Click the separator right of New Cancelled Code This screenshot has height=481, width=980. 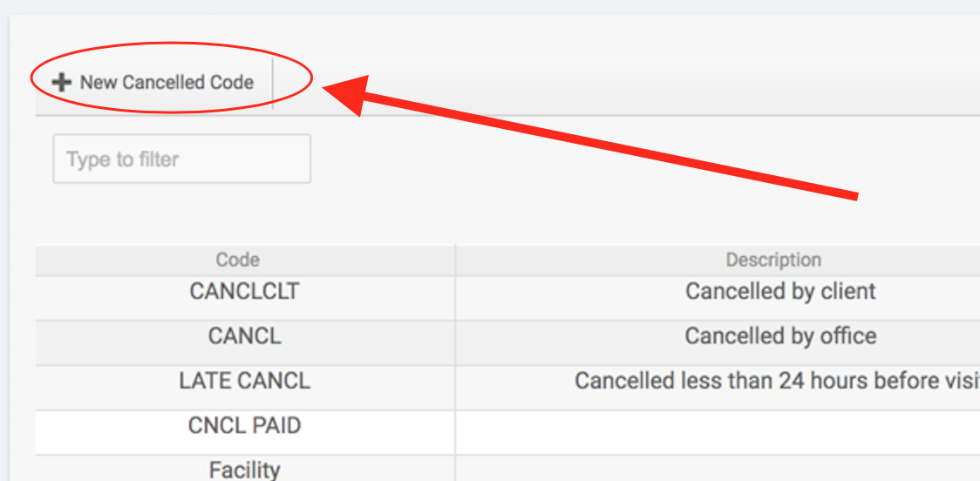[x=273, y=84]
